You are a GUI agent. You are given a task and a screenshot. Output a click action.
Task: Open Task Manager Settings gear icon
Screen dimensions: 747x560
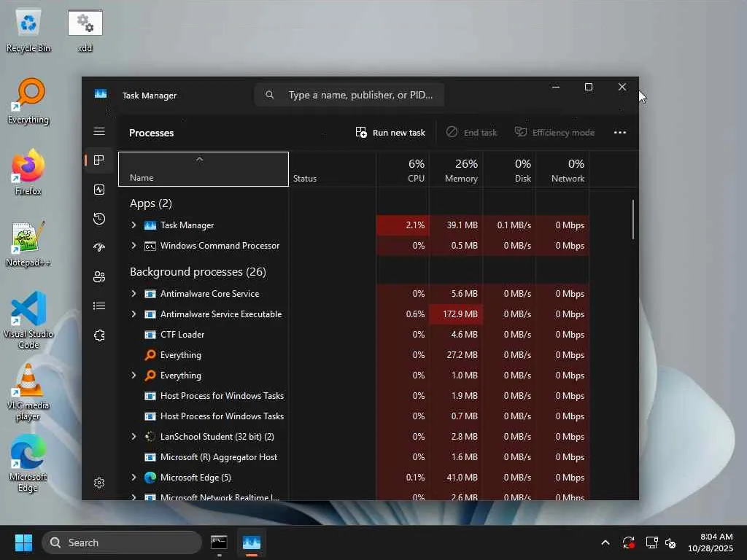click(x=99, y=483)
